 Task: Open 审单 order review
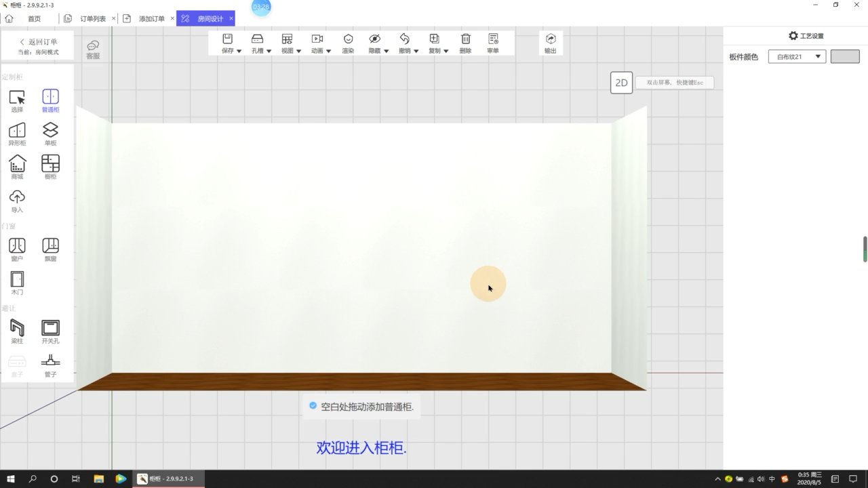pos(493,43)
